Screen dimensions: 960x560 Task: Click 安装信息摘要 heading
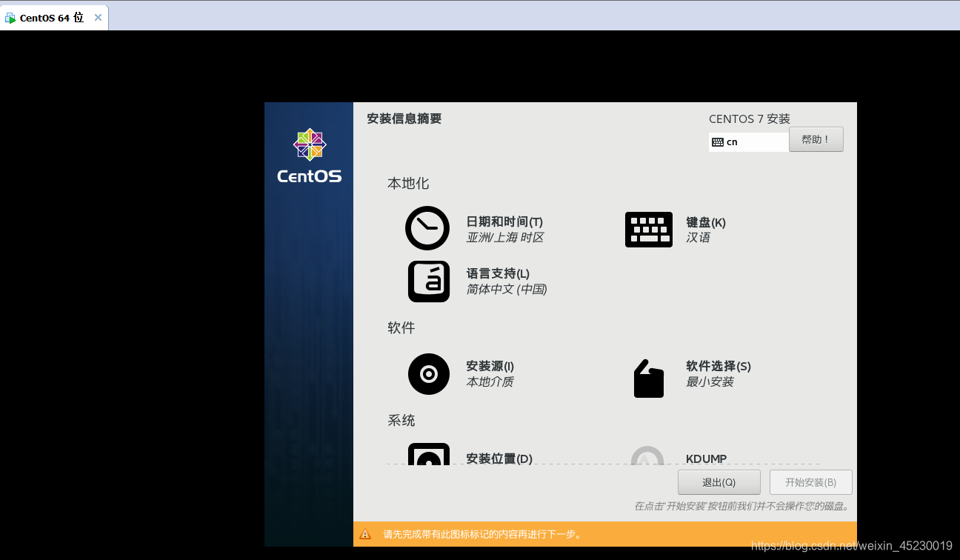point(404,119)
